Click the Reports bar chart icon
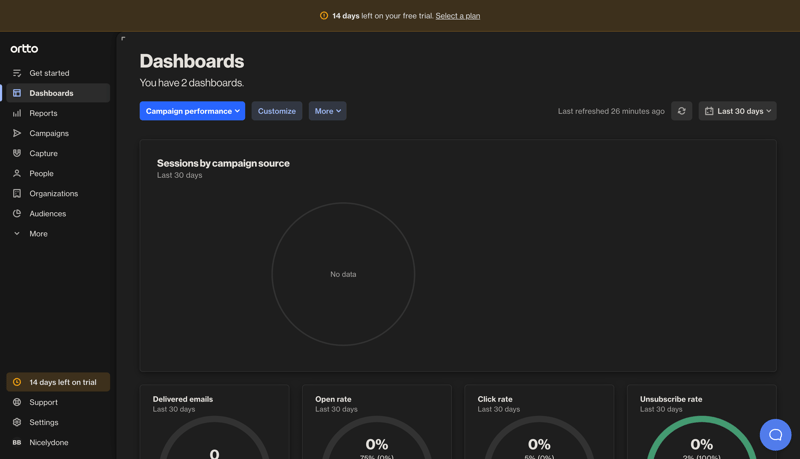 pyautogui.click(x=17, y=113)
